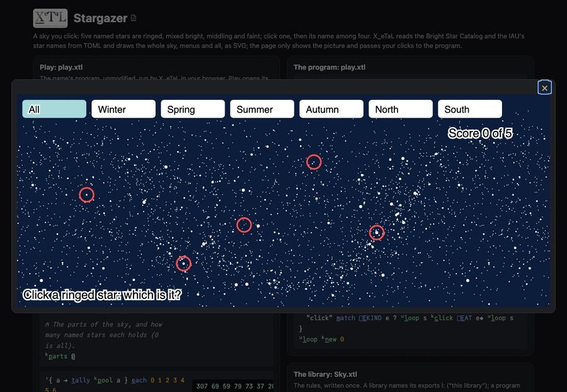The width and height of the screenshot is (567, 392).
Task: Click the 'The program: play.xtl' heading
Action: (329, 67)
